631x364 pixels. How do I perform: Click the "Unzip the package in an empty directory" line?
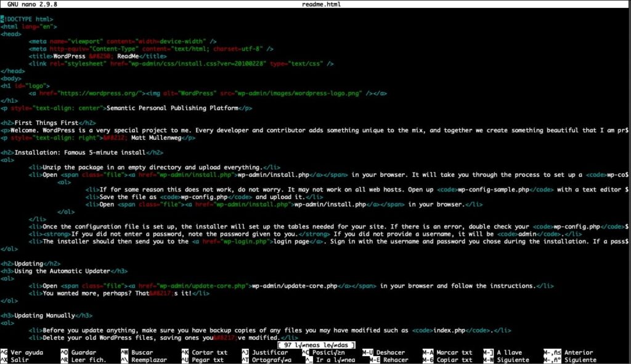coord(155,168)
